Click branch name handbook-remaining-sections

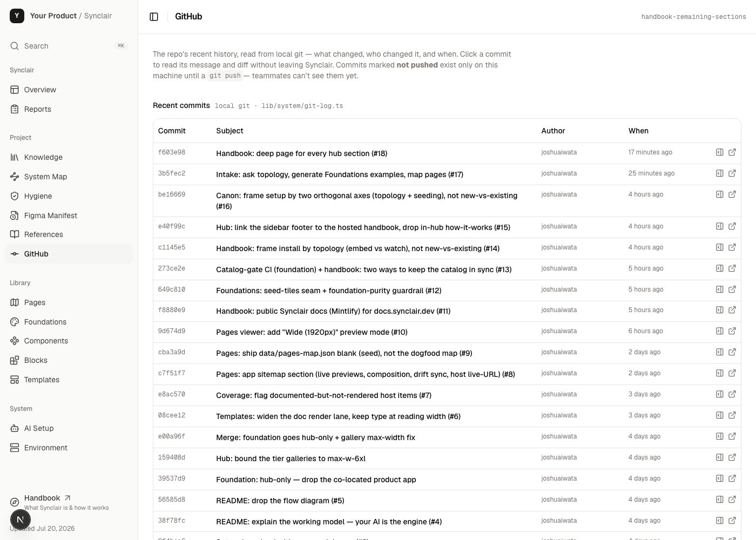(693, 17)
